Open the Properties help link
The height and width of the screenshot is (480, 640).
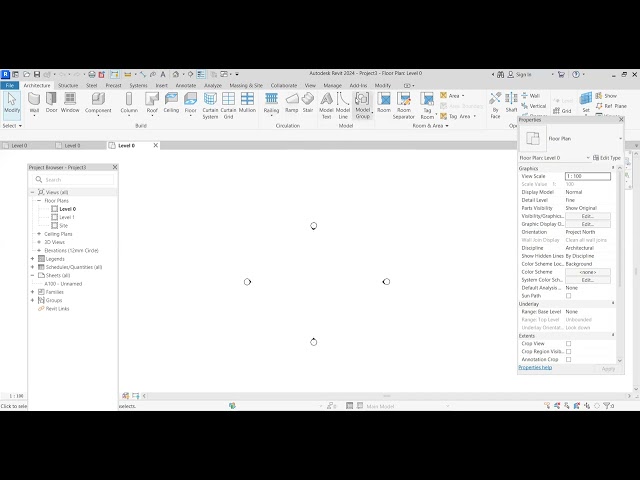point(535,368)
